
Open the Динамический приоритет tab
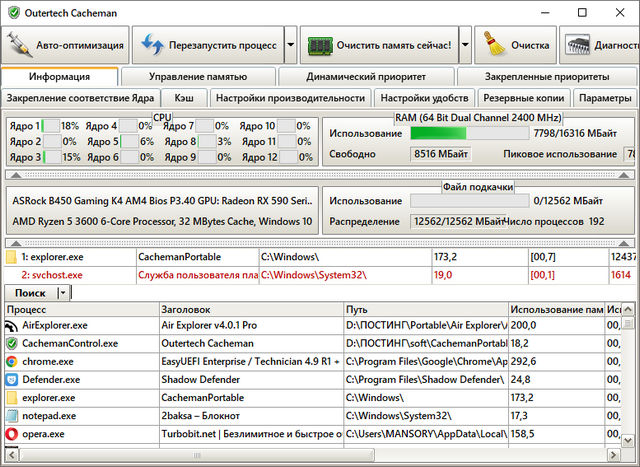click(366, 76)
